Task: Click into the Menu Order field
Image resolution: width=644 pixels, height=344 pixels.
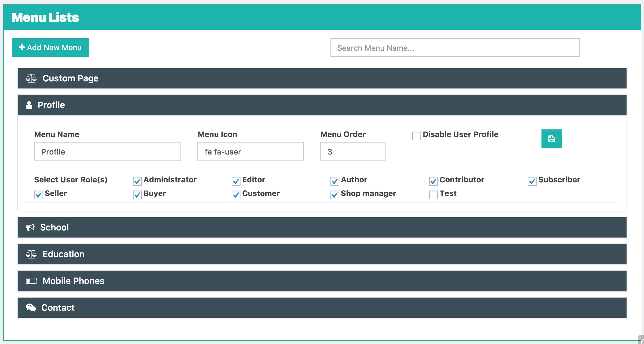Action: [352, 152]
